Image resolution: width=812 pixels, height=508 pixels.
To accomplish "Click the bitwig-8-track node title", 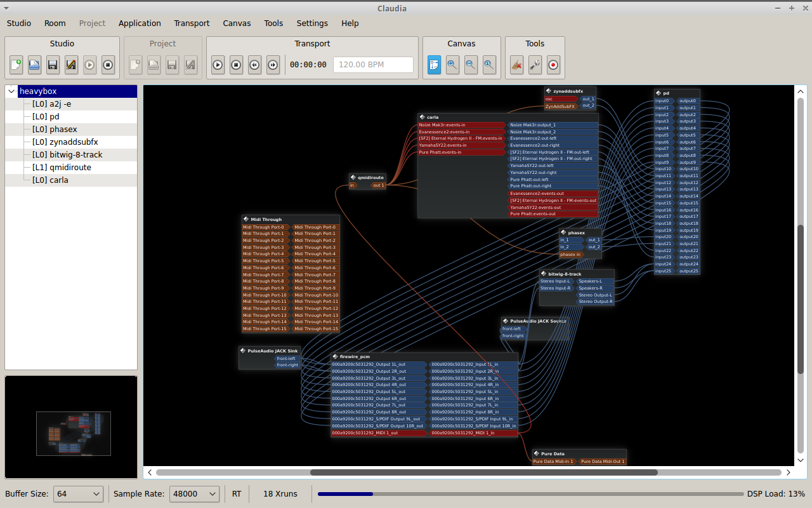I will (x=565, y=274).
